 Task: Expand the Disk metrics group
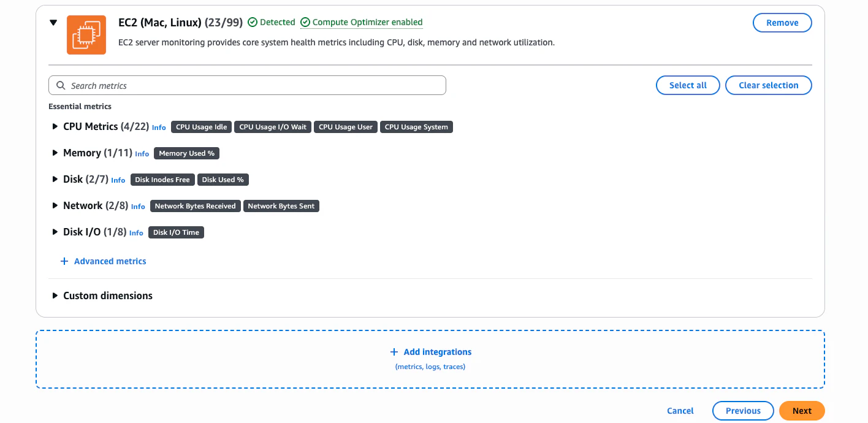pos(55,179)
